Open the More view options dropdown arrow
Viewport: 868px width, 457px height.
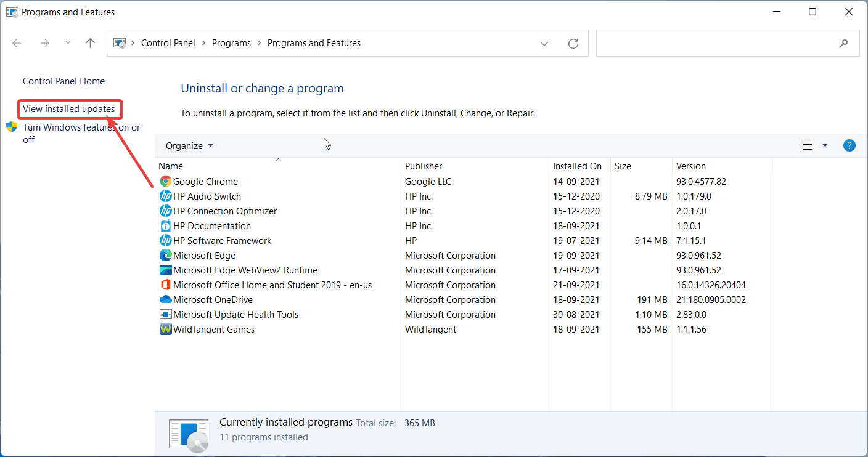click(825, 145)
